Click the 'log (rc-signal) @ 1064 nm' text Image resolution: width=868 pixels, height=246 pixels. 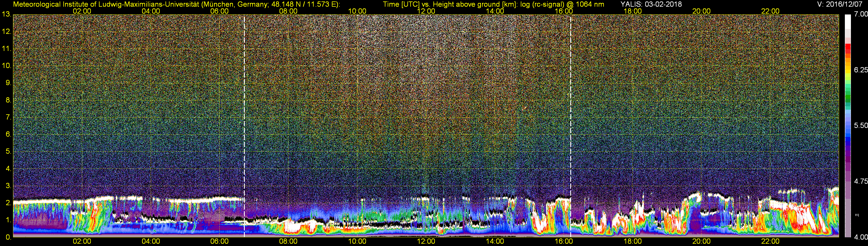(562, 4)
